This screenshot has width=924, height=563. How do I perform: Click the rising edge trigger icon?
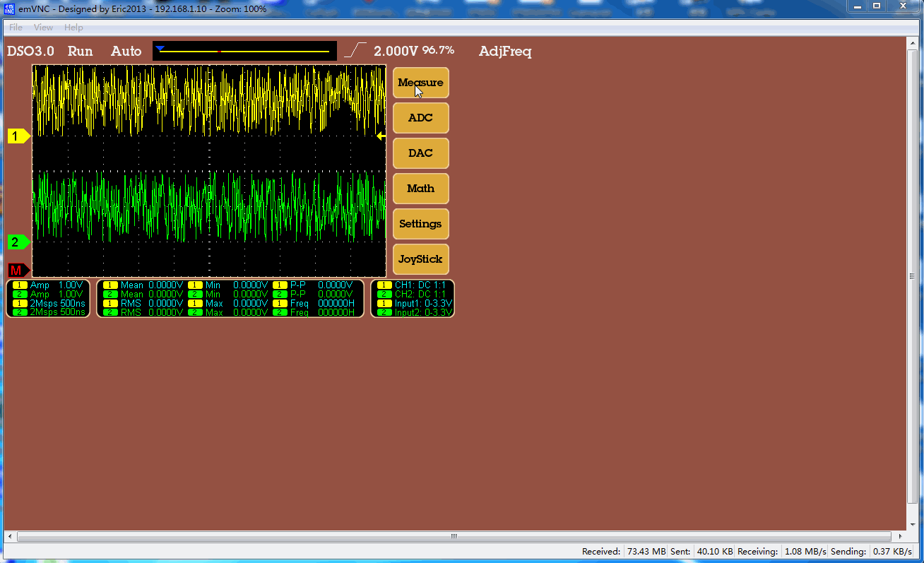[x=356, y=51]
